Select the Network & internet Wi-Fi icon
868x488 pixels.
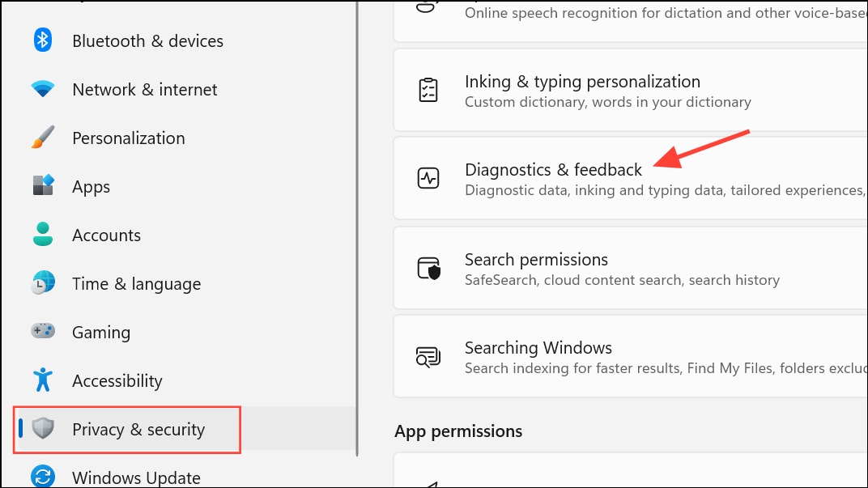point(43,88)
